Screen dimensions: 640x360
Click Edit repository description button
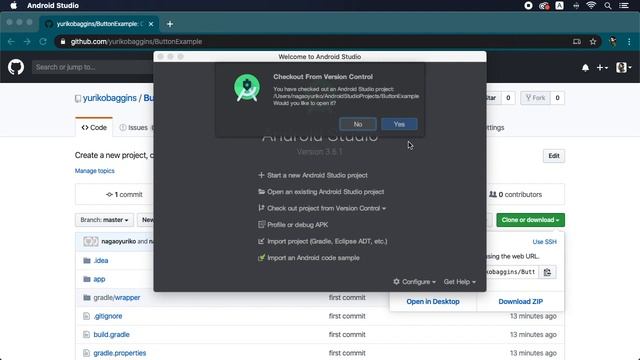[554, 156]
